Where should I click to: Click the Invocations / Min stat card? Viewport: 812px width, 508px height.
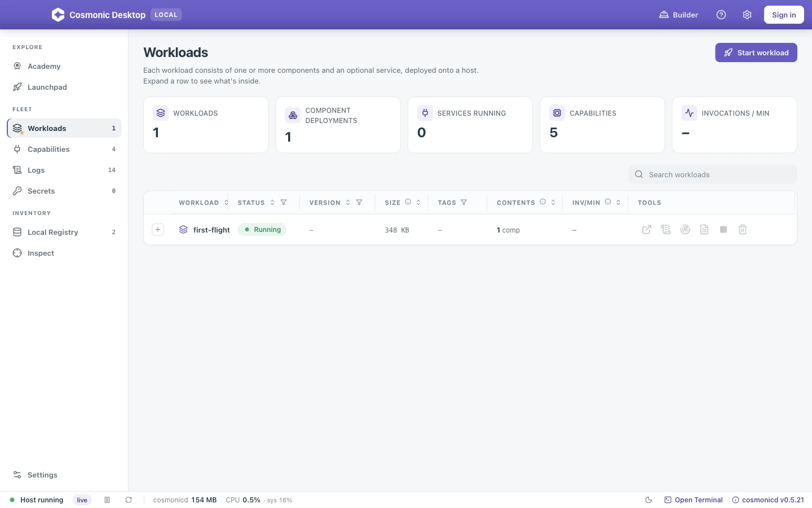coord(734,125)
